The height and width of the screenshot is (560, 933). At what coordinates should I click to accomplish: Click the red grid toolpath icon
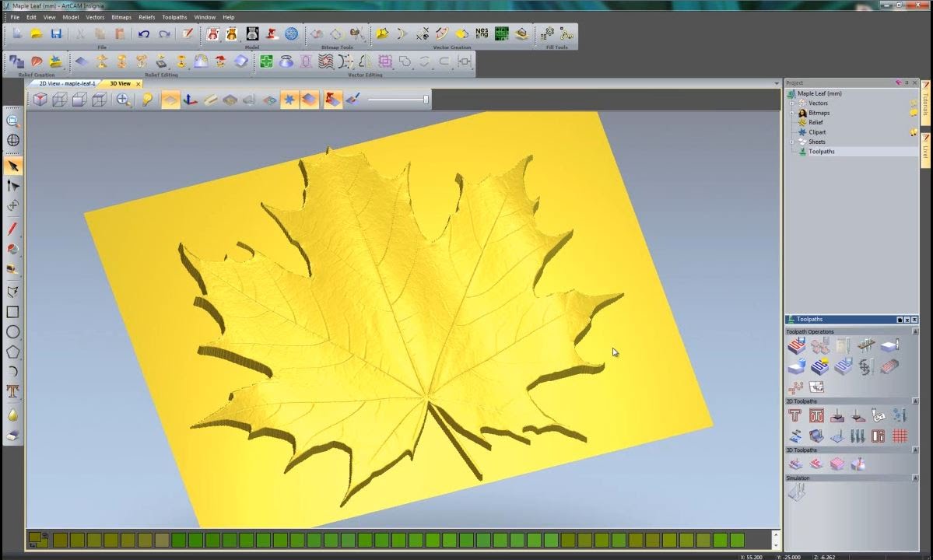click(x=899, y=436)
